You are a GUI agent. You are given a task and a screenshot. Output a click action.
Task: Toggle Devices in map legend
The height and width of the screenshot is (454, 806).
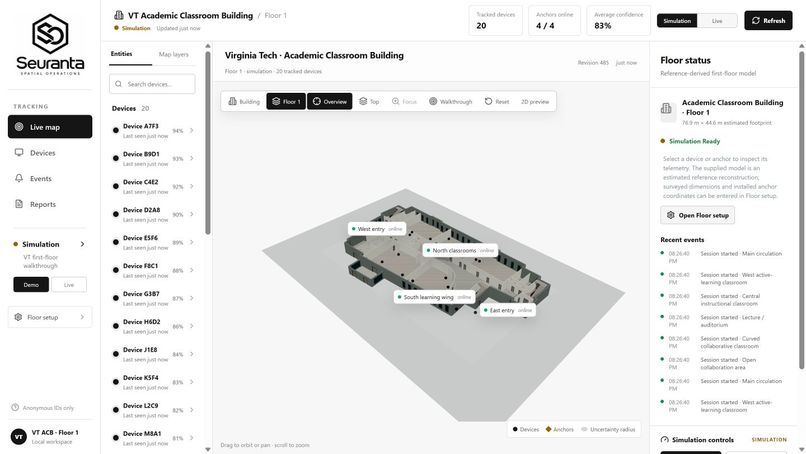pyautogui.click(x=525, y=429)
